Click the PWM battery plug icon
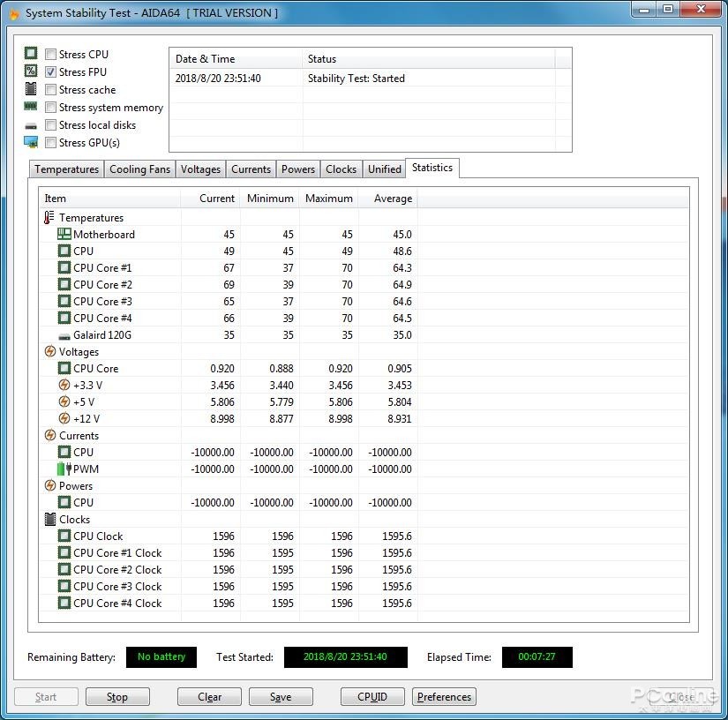The image size is (728, 720). 64,469
